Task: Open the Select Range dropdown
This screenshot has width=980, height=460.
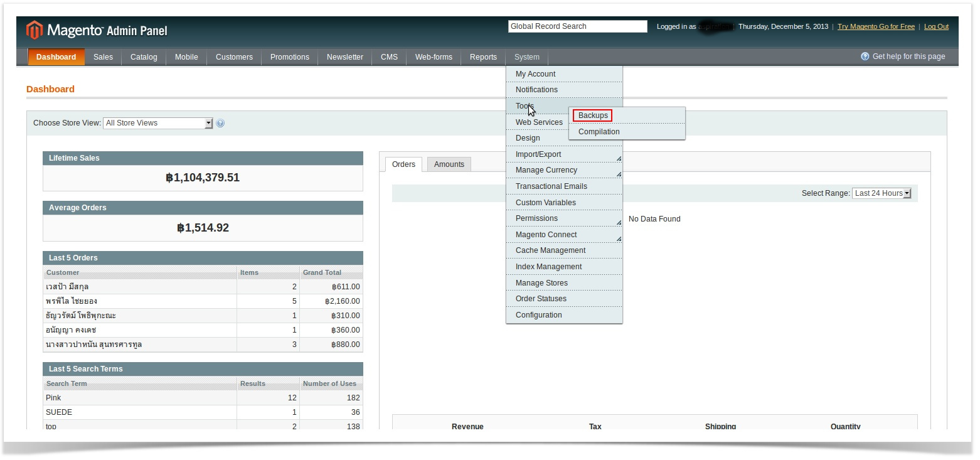Action: pyautogui.click(x=881, y=193)
